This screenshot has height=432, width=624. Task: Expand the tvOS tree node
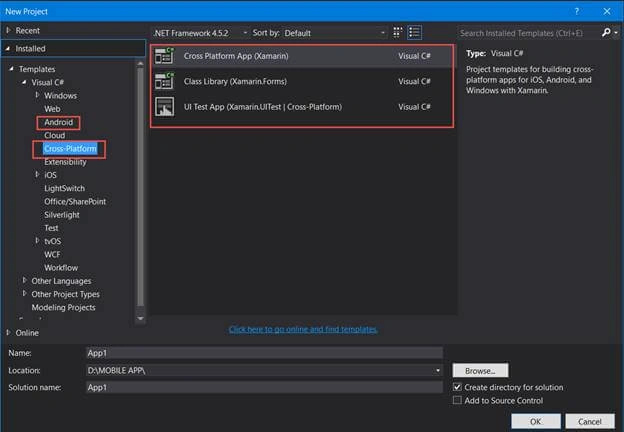click(x=37, y=241)
